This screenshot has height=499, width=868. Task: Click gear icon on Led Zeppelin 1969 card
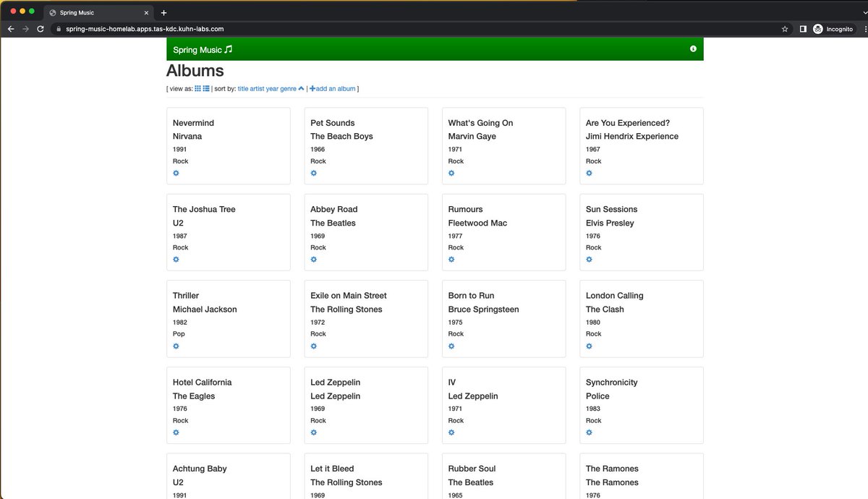(314, 432)
